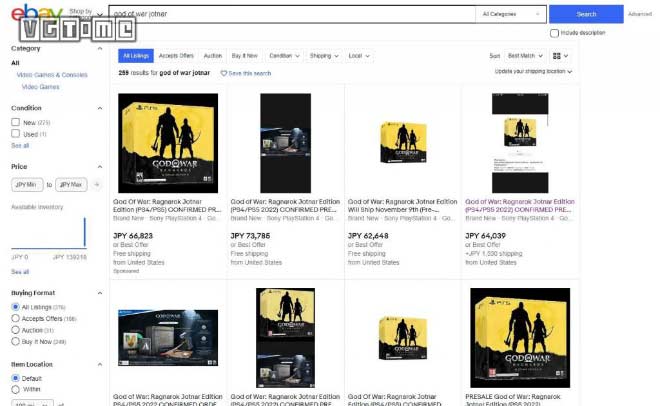Image resolution: width=660 pixels, height=406 pixels.
Task: Open the Advanced search link
Action: click(640, 14)
